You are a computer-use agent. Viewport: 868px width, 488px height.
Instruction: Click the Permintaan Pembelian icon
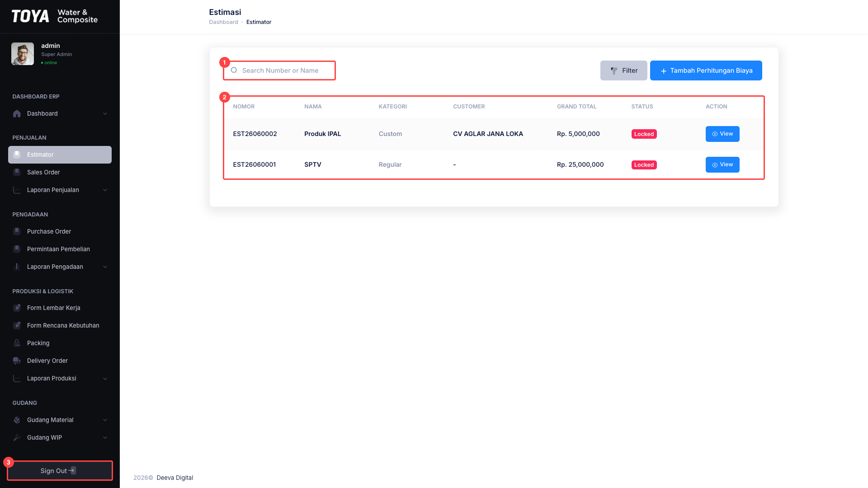coord(17,249)
